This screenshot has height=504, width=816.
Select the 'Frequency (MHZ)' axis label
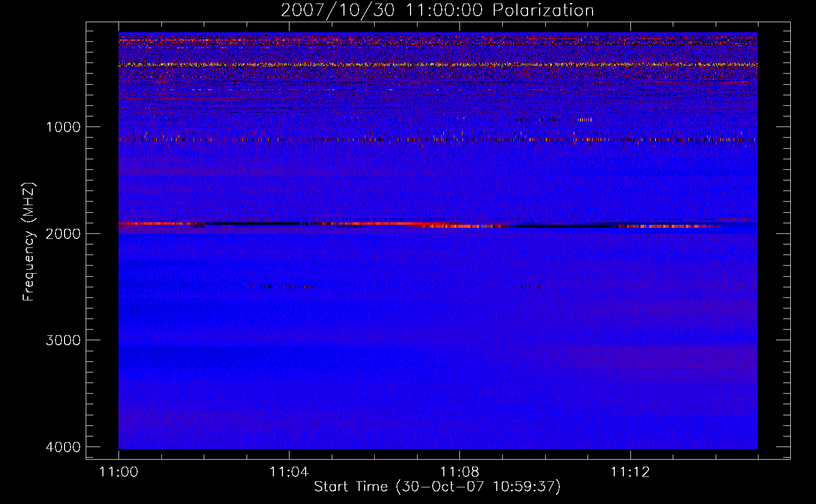pos(29,242)
